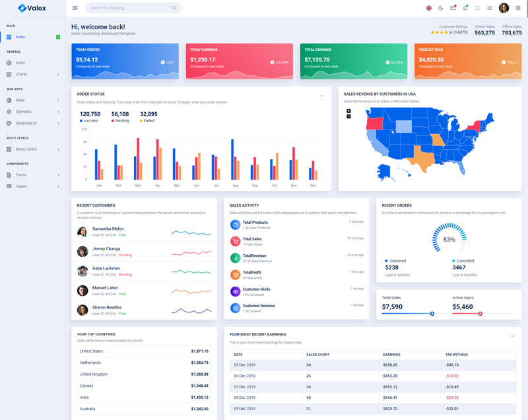
Task: Expand the Menu Levels sidebar item
Action: (32, 149)
